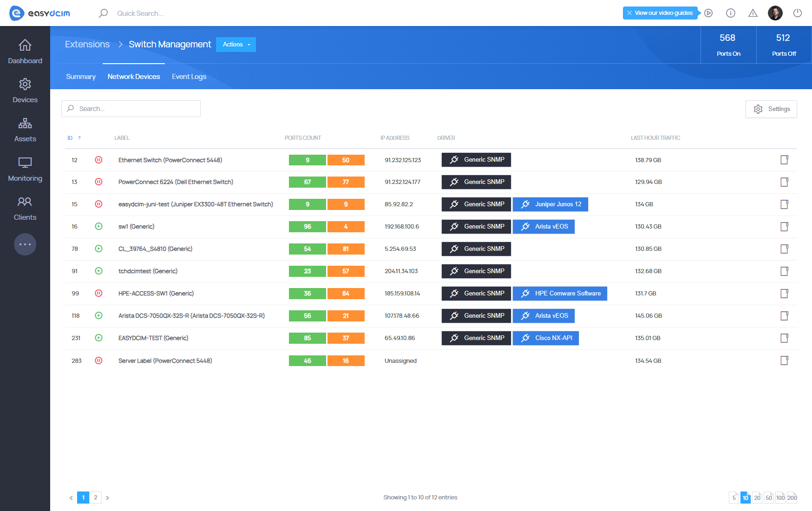Viewport: 812px width, 511px height.
Task: Open details icon for Arista DCS-7050QX-32S-R row
Action: coord(784,316)
